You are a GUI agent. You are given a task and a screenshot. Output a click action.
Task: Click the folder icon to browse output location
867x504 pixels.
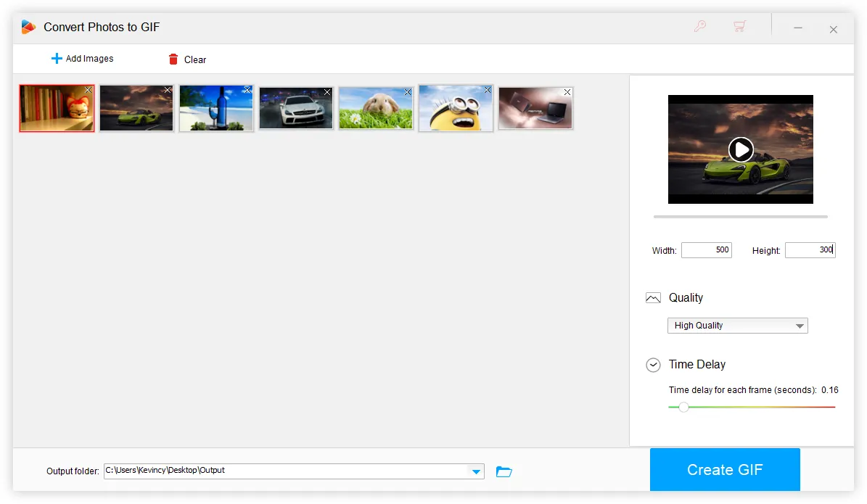[504, 471]
